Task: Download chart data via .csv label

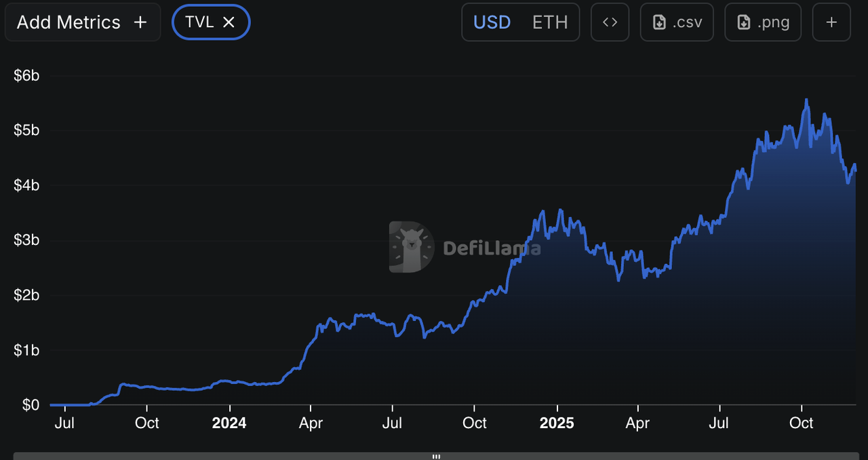Action: click(x=687, y=22)
